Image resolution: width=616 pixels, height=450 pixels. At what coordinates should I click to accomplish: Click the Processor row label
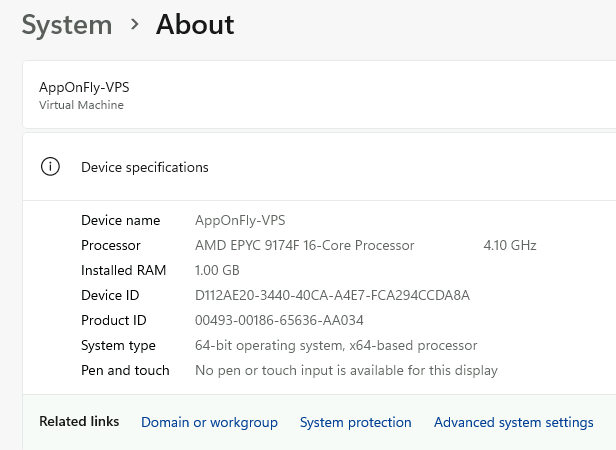[111, 245]
